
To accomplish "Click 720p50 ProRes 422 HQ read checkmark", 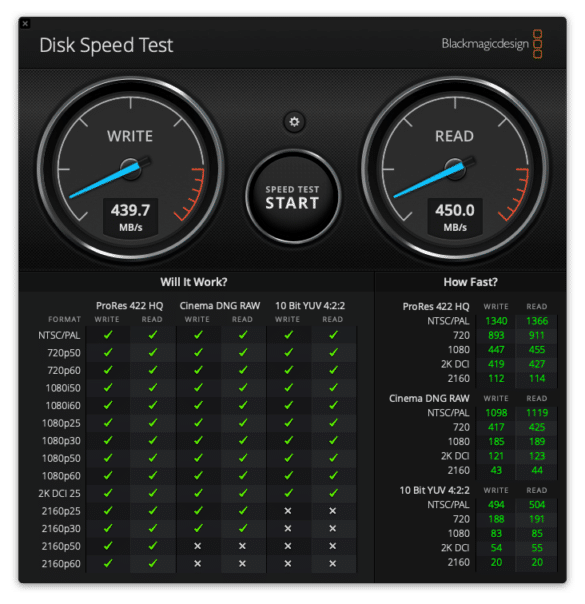I will click(x=153, y=352).
